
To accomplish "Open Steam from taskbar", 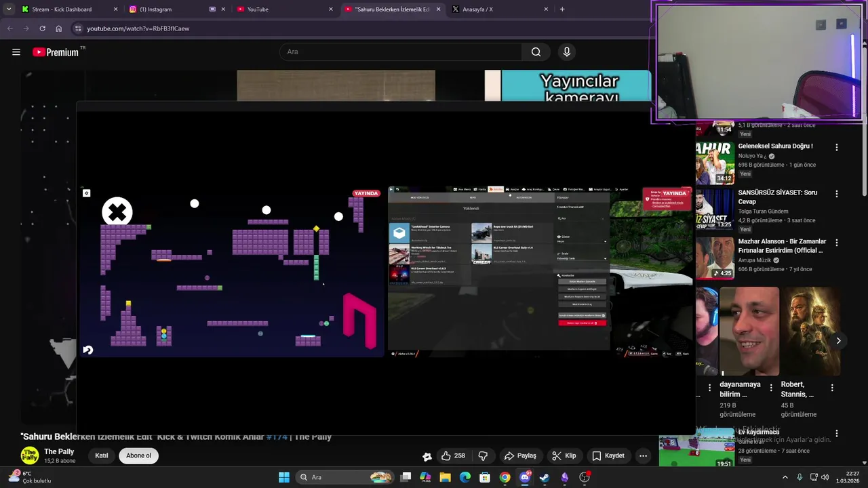I will click(545, 477).
